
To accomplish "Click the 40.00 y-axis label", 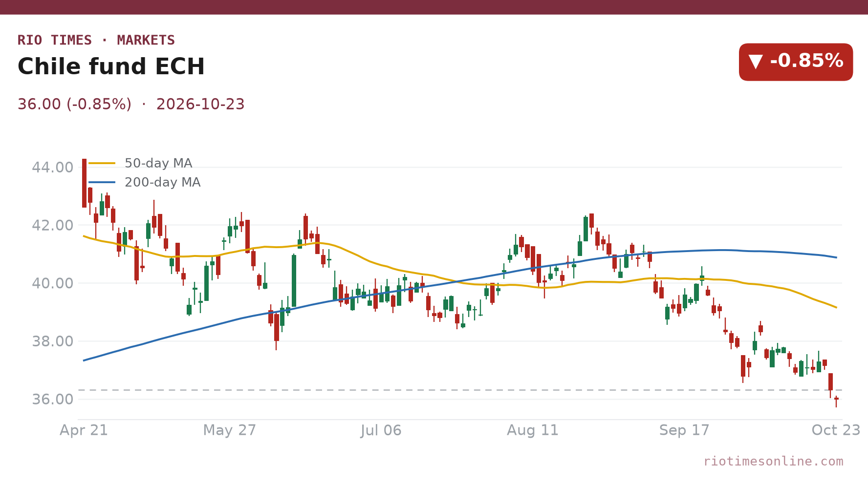I will [x=53, y=283].
